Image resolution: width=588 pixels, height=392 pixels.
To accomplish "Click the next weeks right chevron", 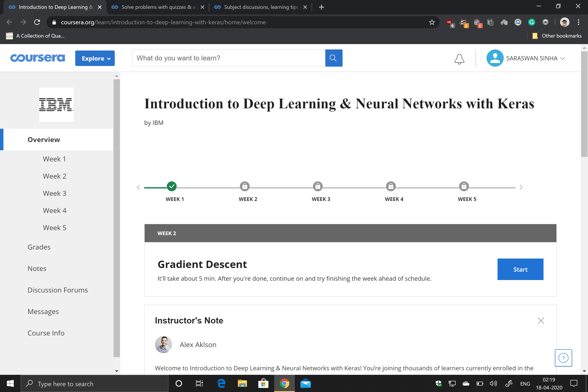I will tap(521, 187).
